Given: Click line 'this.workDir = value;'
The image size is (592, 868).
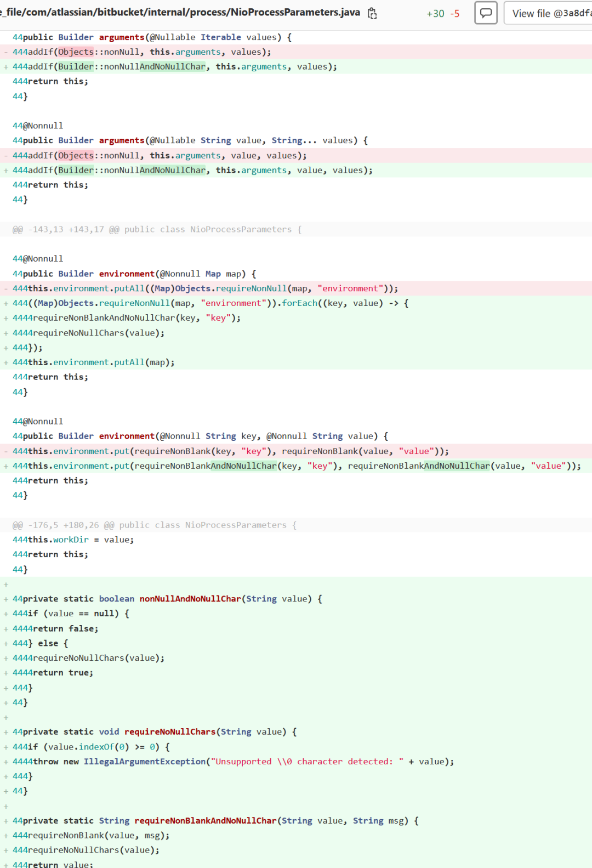Looking at the screenshot, I should tap(296, 540).
